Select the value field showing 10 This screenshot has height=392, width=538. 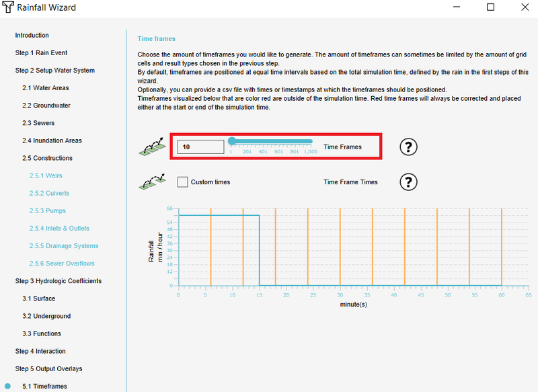200,146
